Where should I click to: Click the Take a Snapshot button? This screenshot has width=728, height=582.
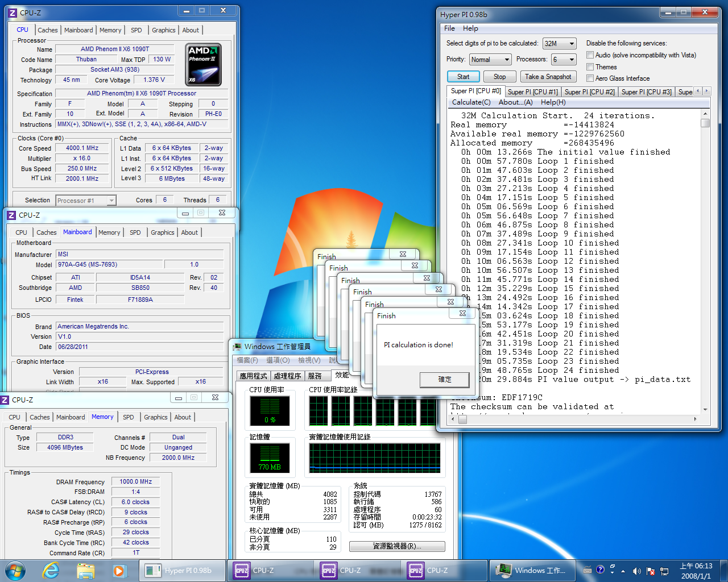548,77
